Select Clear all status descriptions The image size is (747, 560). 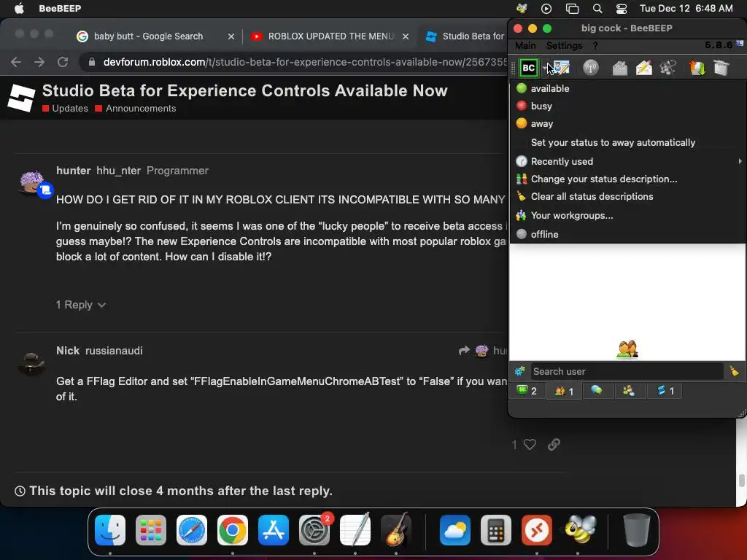point(627,197)
